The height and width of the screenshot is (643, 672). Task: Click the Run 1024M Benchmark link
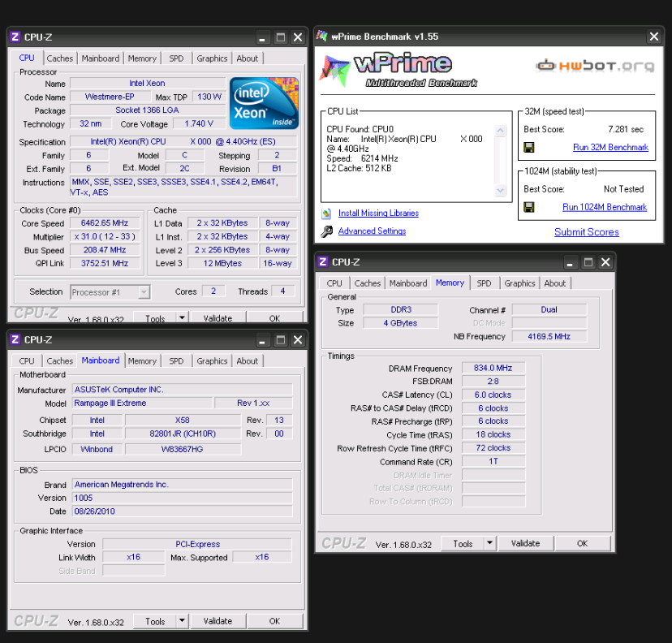pyautogui.click(x=605, y=208)
